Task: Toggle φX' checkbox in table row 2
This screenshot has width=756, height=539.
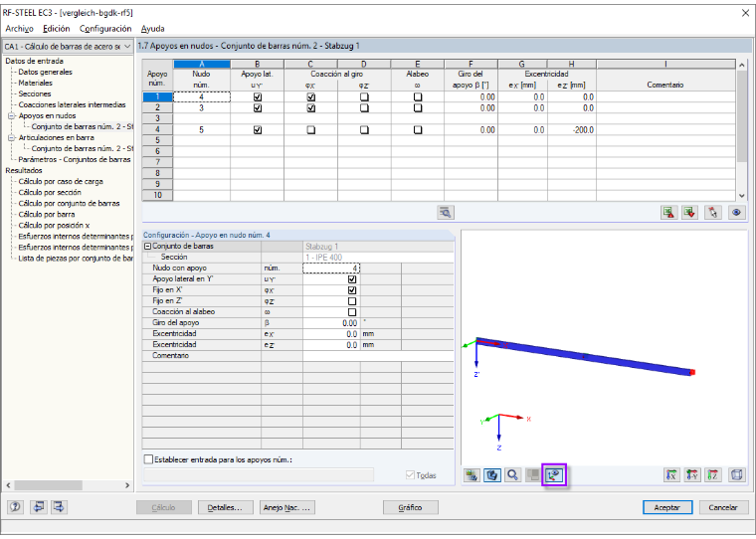Action: tap(311, 108)
